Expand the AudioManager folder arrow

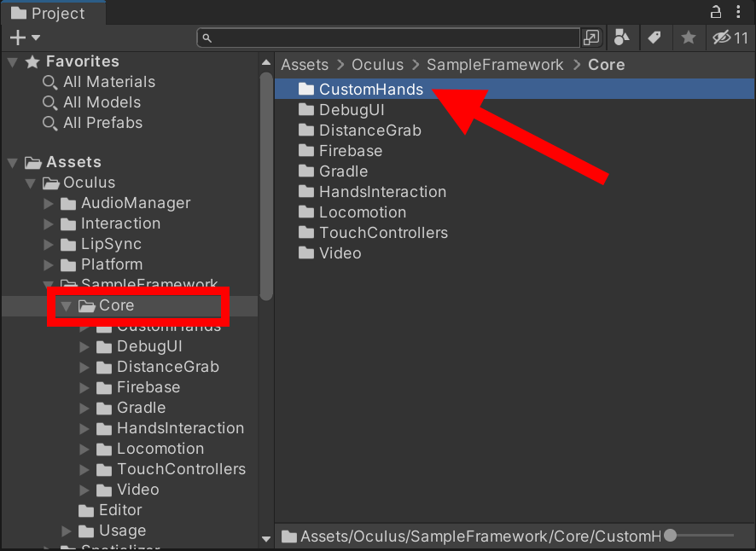click(x=49, y=204)
